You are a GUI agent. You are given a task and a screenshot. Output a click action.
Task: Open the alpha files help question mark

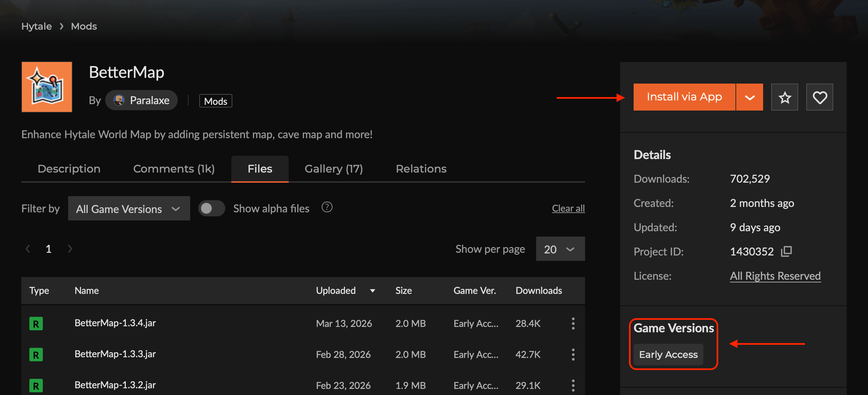(327, 207)
